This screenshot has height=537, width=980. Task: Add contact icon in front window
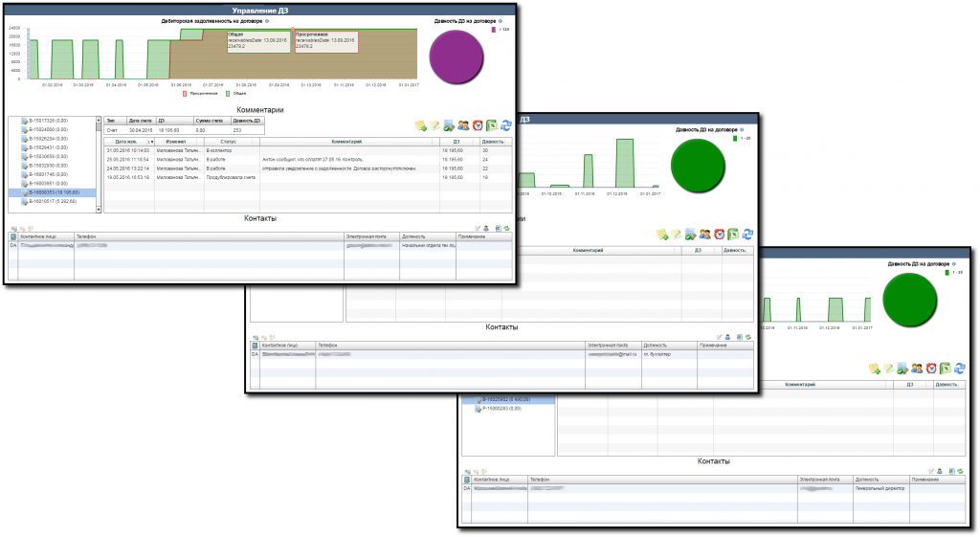pos(13,229)
